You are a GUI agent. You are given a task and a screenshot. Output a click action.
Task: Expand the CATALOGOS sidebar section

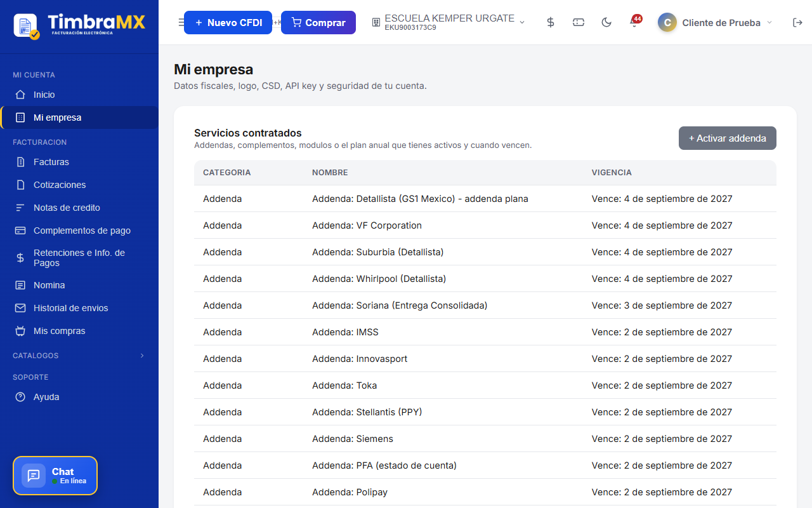coord(79,356)
